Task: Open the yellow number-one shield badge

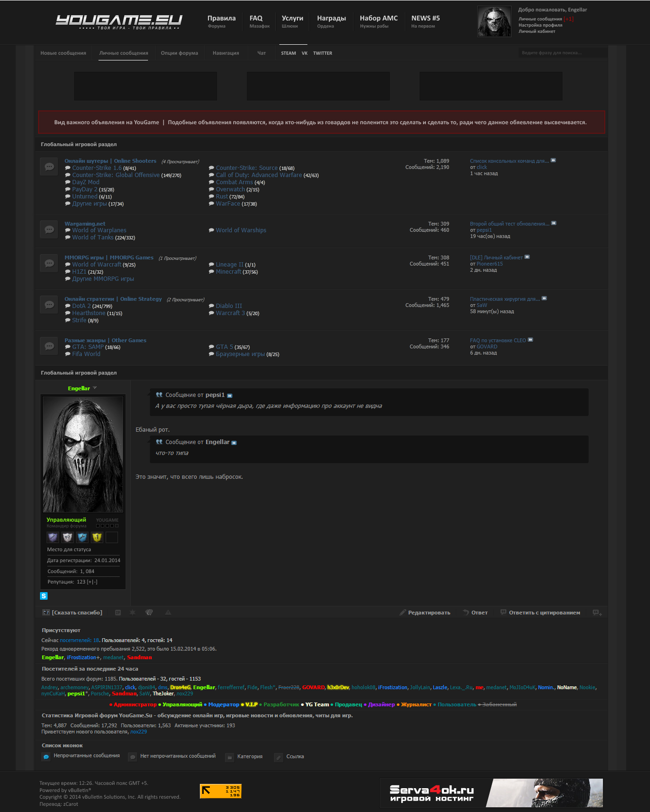Action: 97,537
